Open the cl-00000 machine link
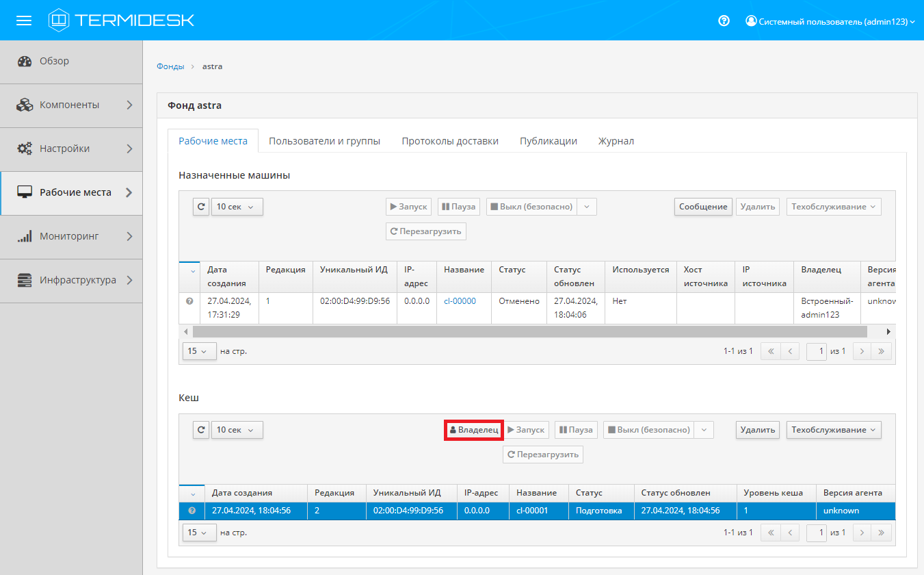The width and height of the screenshot is (924, 575). click(x=459, y=301)
